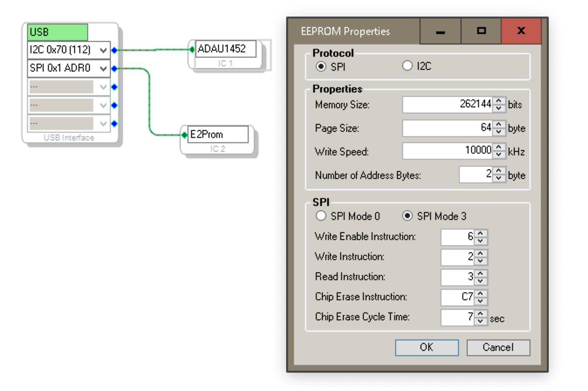Increase Chip Erase Instruction value
This screenshot has width=588, height=391.
481,293
